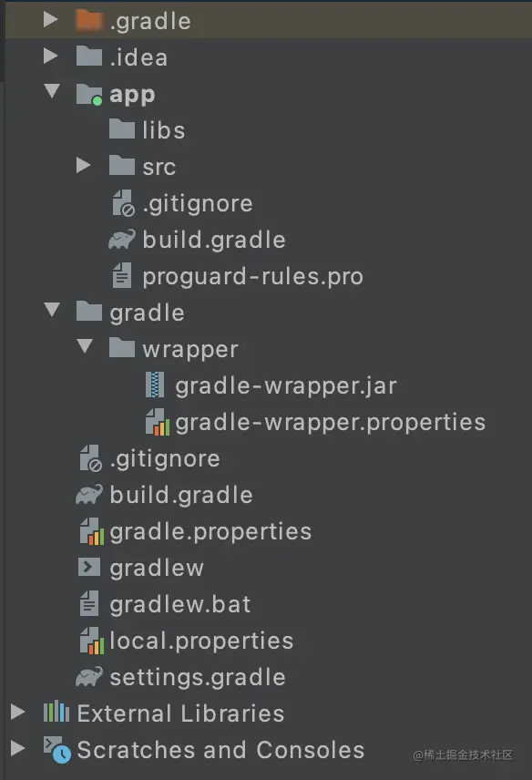Click the elephant icon beside settings.gradle
The image size is (532, 780).
[x=87, y=676]
